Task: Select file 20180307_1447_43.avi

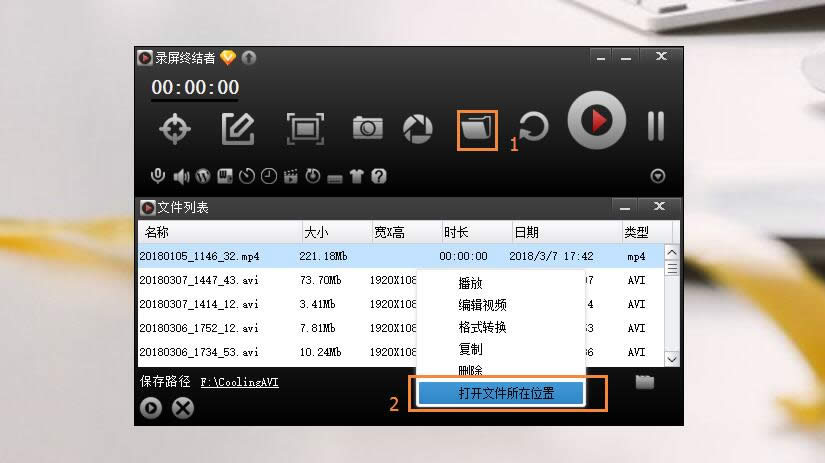Action: (199, 280)
